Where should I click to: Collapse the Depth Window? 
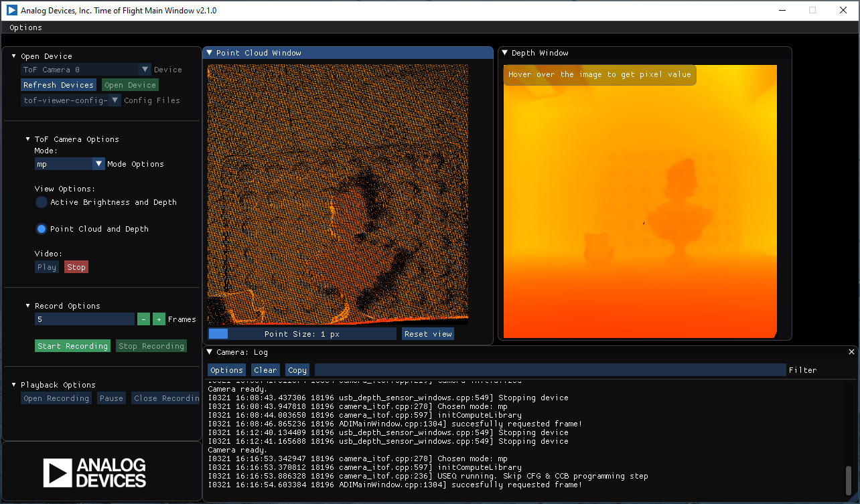pos(505,53)
